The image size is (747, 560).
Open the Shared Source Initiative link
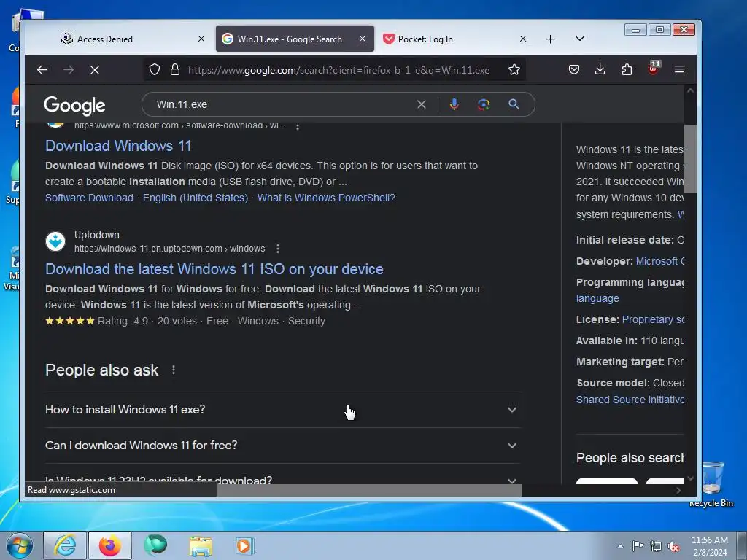630,400
